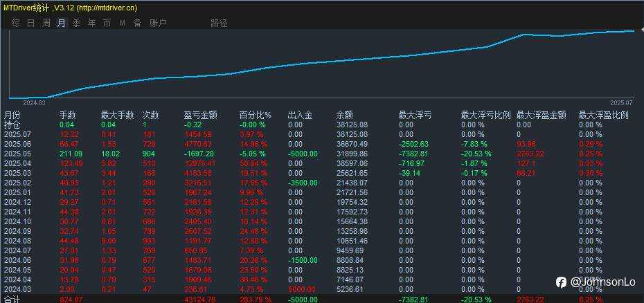This screenshot has width=644, height=303.
Task: Click the 最大浮亏比例 column header
Action: 485,116
